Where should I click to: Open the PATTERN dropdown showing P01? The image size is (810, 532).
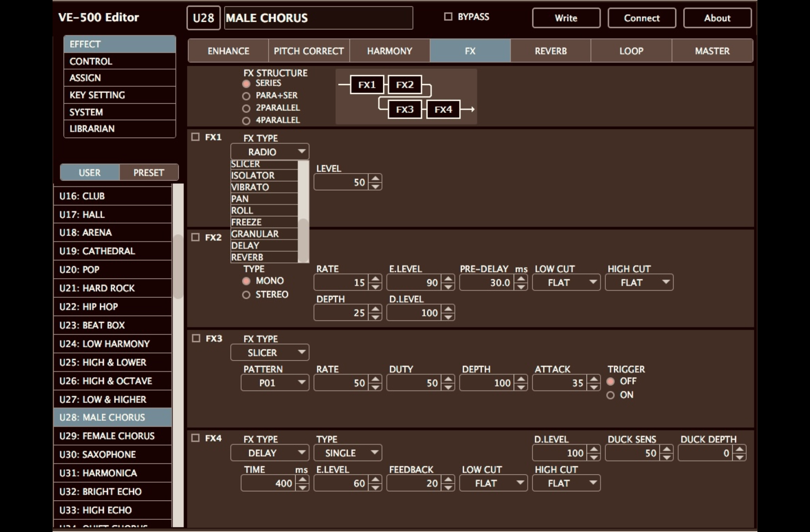pos(275,383)
